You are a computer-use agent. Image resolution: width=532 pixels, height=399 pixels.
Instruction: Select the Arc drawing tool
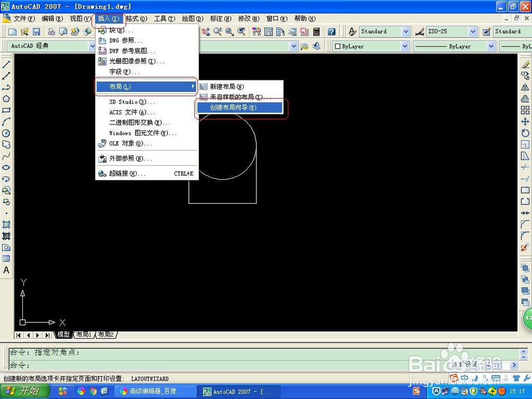6,121
